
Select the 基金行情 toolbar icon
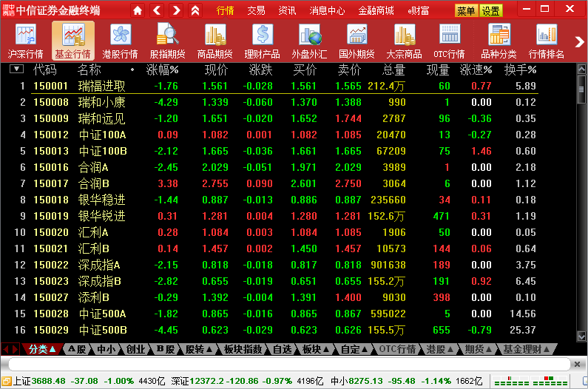[x=73, y=41]
